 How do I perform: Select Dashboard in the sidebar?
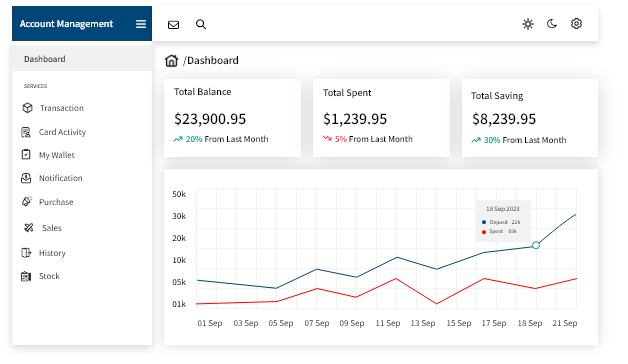pos(82,59)
